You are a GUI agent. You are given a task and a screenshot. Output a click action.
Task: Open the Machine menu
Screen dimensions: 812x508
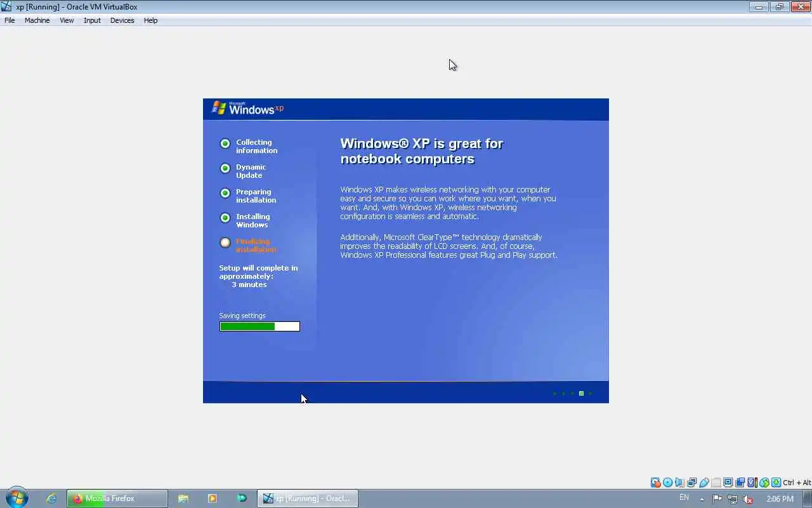(37, 20)
